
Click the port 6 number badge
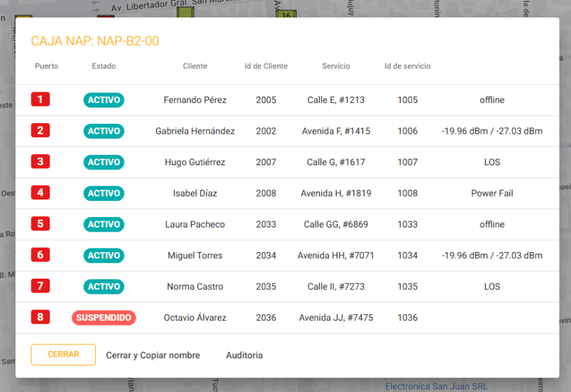pyautogui.click(x=40, y=255)
